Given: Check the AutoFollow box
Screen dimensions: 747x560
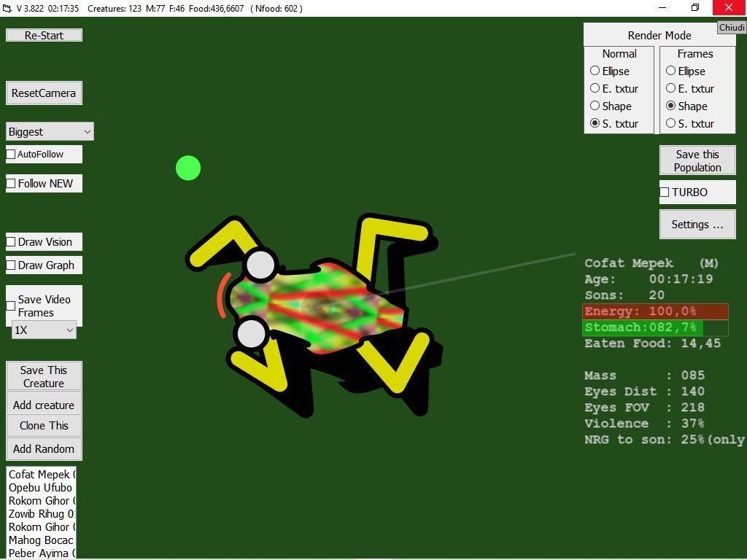Looking at the screenshot, I should 10,154.
